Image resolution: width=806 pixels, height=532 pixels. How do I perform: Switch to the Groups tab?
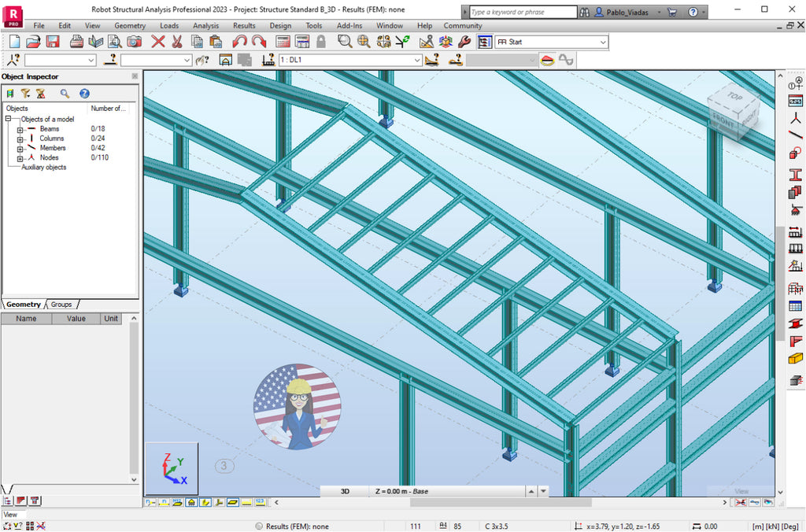click(61, 304)
